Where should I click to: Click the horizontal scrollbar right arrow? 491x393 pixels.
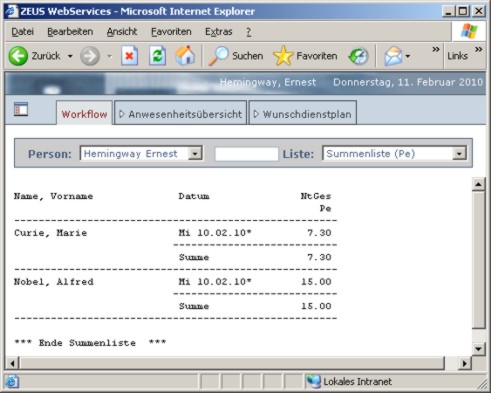click(464, 363)
